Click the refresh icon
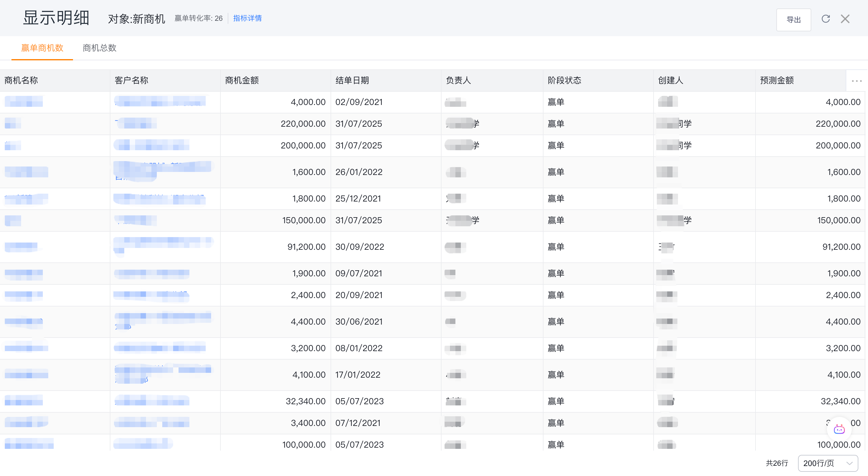This screenshot has height=476, width=868. pos(825,19)
